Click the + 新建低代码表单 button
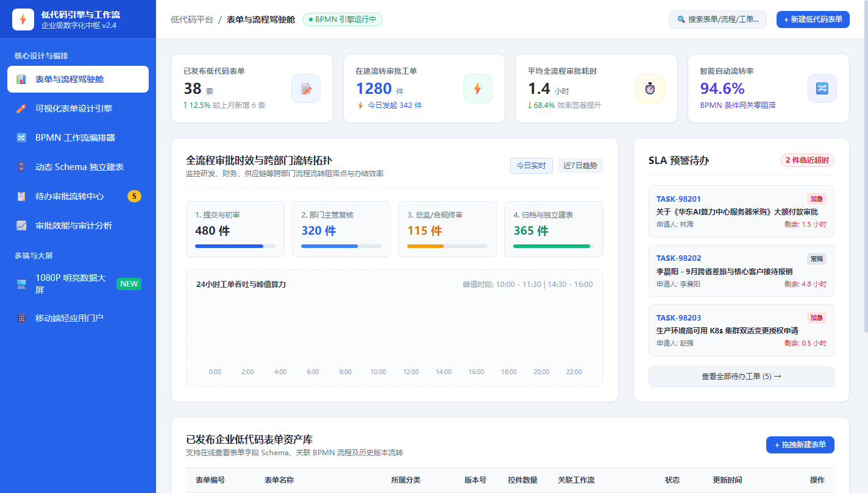 tap(813, 20)
